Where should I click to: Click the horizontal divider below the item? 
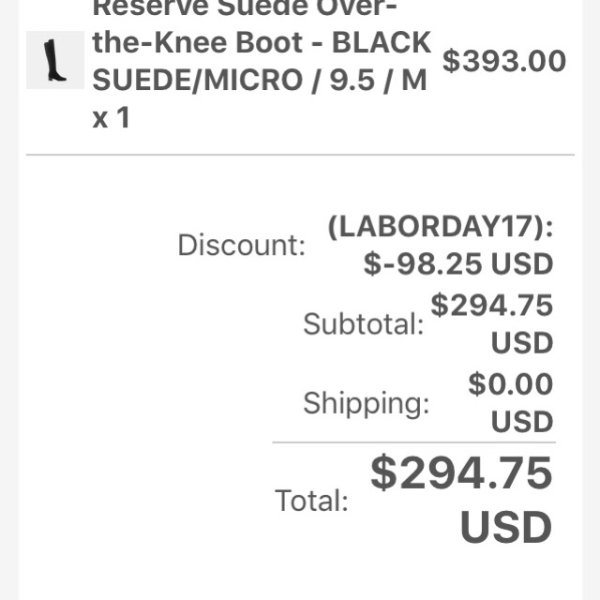(300, 155)
